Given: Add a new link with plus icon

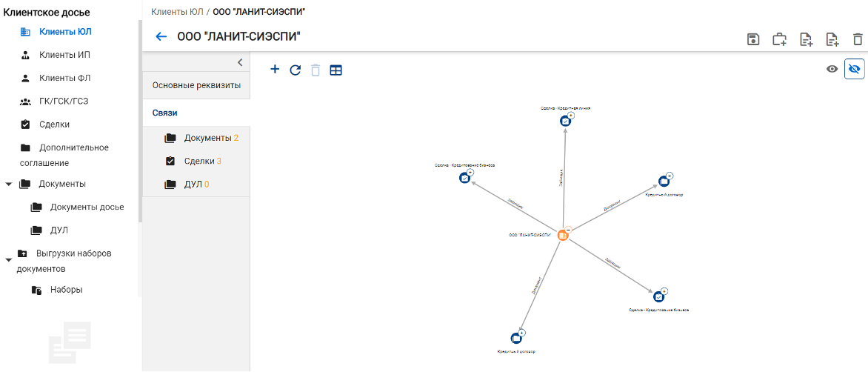Looking at the screenshot, I should click(275, 69).
